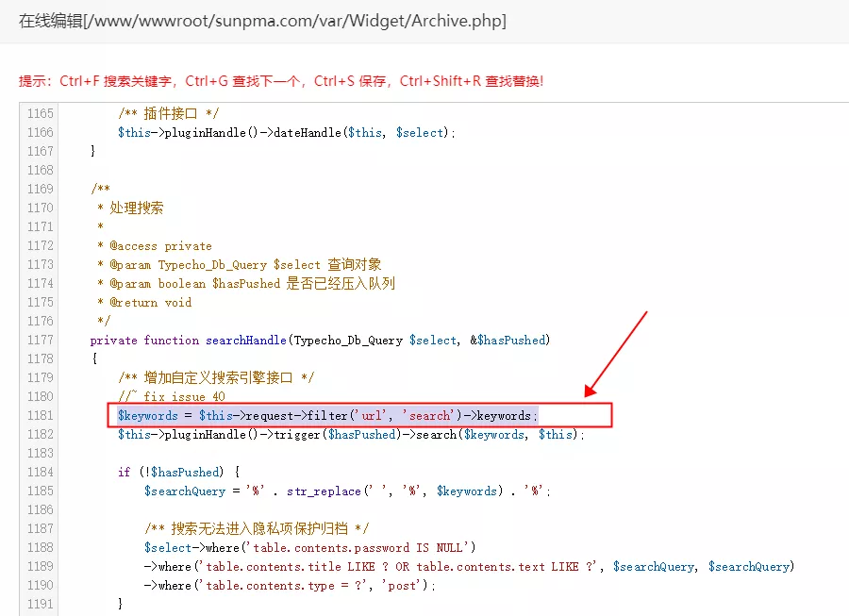Click the 搜索无法进入隐私项保护归档 comment
The image size is (849, 616).
pos(257,528)
